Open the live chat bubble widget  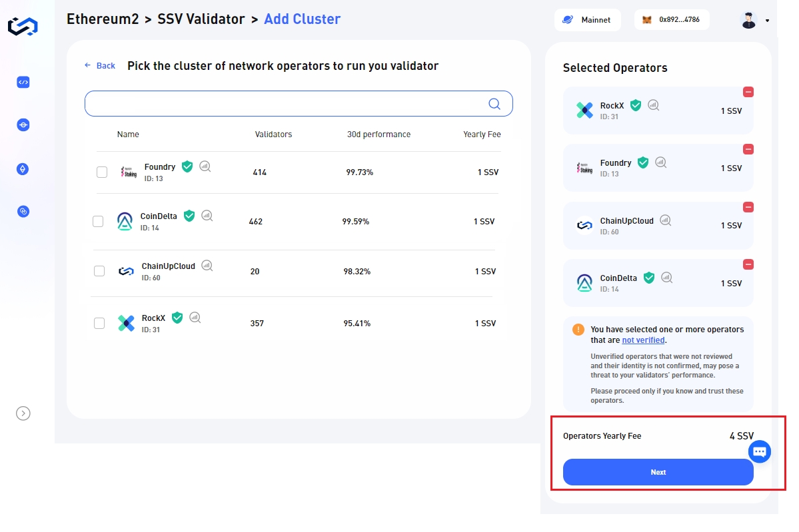point(760,452)
